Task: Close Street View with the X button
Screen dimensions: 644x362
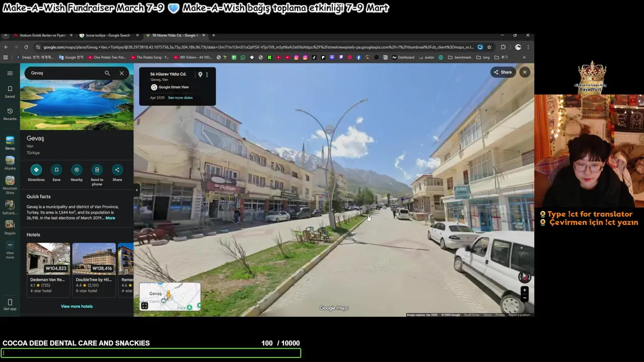Action: tap(524, 72)
